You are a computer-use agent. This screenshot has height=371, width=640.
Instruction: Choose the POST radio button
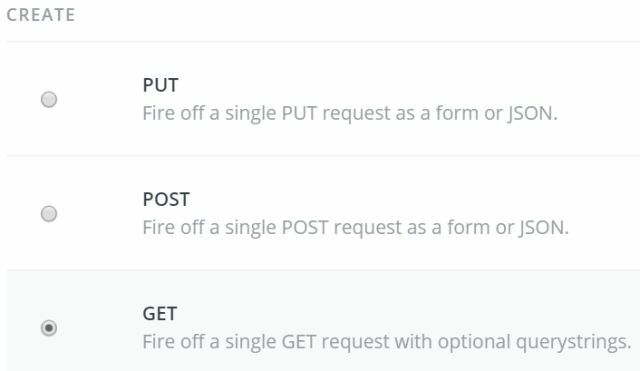49,213
